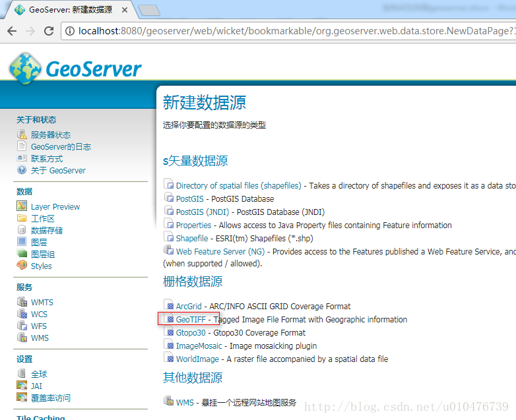Screen dimensions: 516x420
Task: Click the WFS service icon
Action: (x=22, y=325)
